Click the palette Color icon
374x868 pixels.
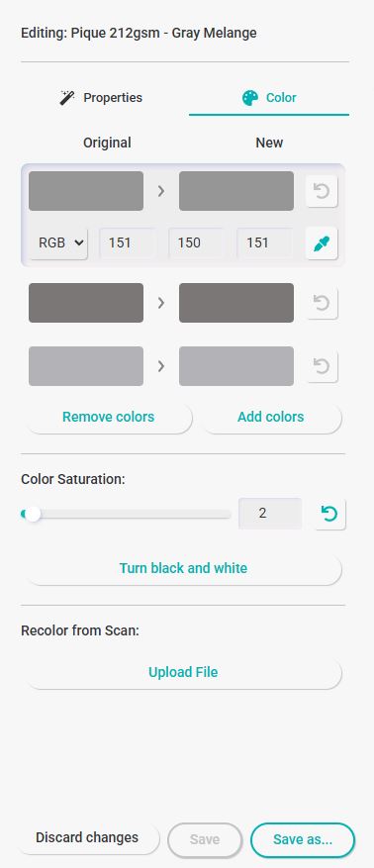[x=250, y=98]
